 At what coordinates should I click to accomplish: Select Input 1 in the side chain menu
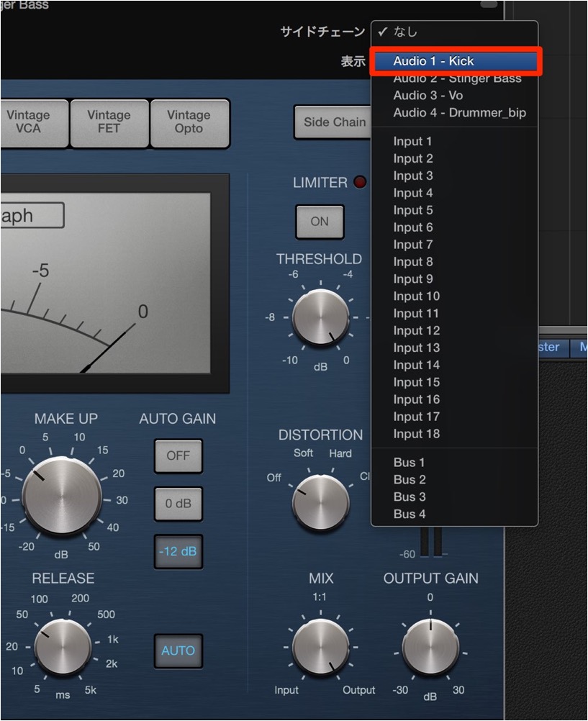tap(455, 142)
